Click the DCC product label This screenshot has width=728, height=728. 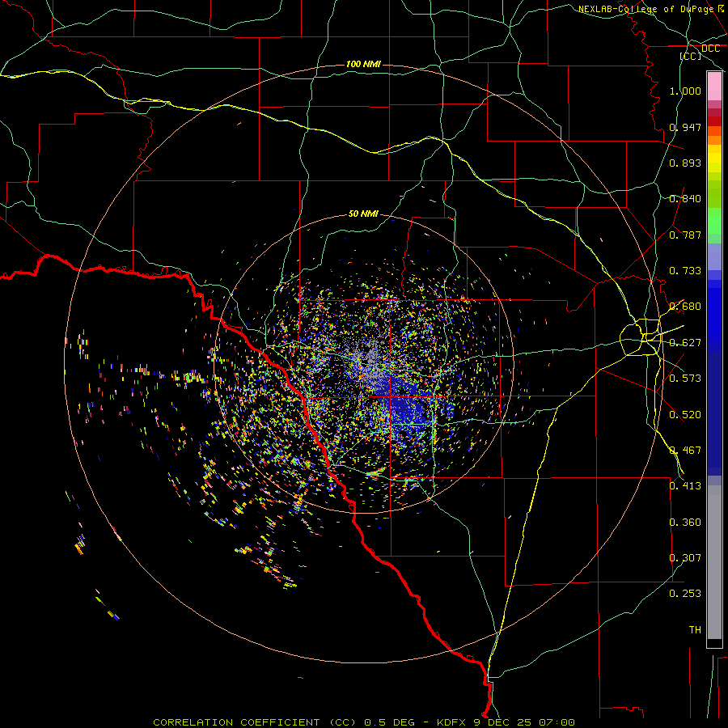[x=710, y=49]
